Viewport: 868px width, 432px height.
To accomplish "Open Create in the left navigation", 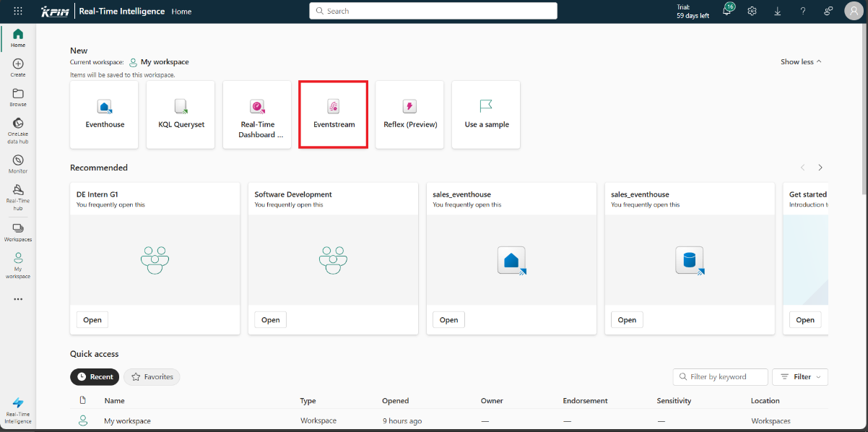I will click(x=18, y=68).
